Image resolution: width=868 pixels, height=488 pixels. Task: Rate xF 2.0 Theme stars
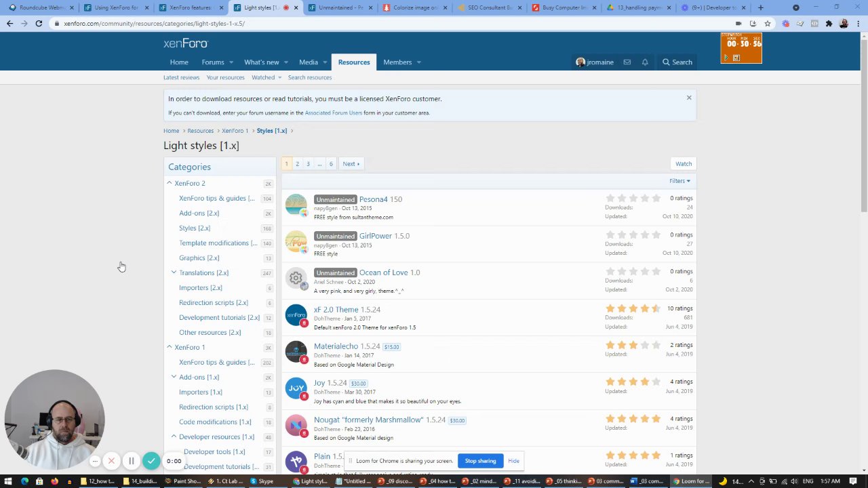[x=633, y=308]
